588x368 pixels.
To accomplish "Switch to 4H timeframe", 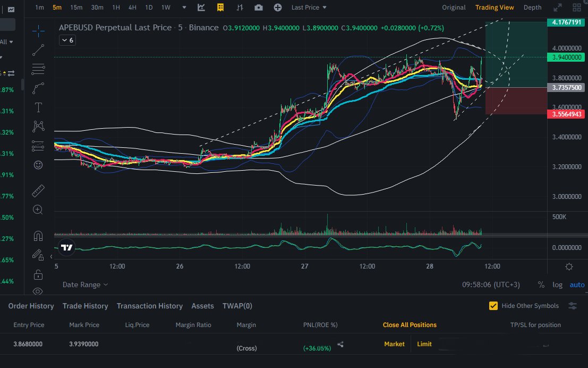I will pyautogui.click(x=132, y=7).
